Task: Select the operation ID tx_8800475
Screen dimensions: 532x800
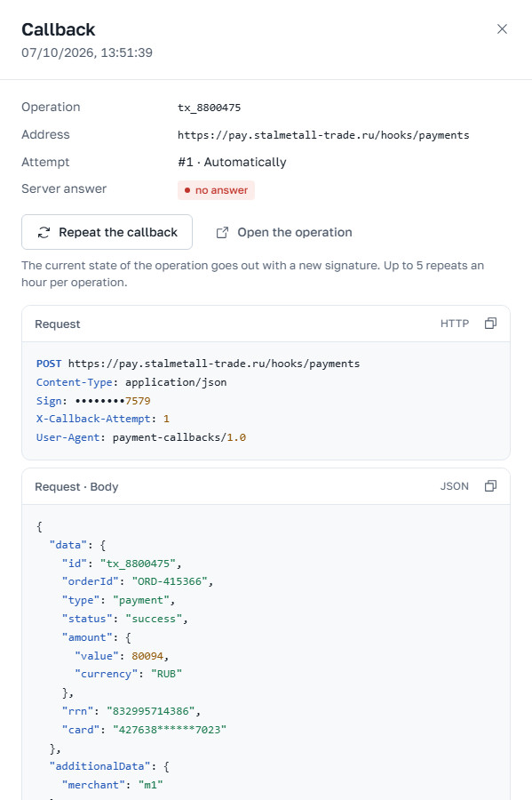Action: pyautogui.click(x=209, y=108)
